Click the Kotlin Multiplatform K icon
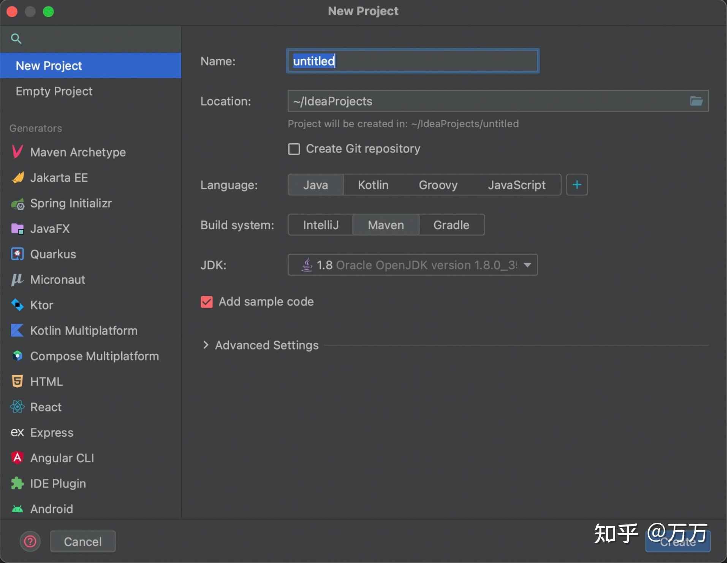This screenshot has height=564, width=728. point(17,331)
